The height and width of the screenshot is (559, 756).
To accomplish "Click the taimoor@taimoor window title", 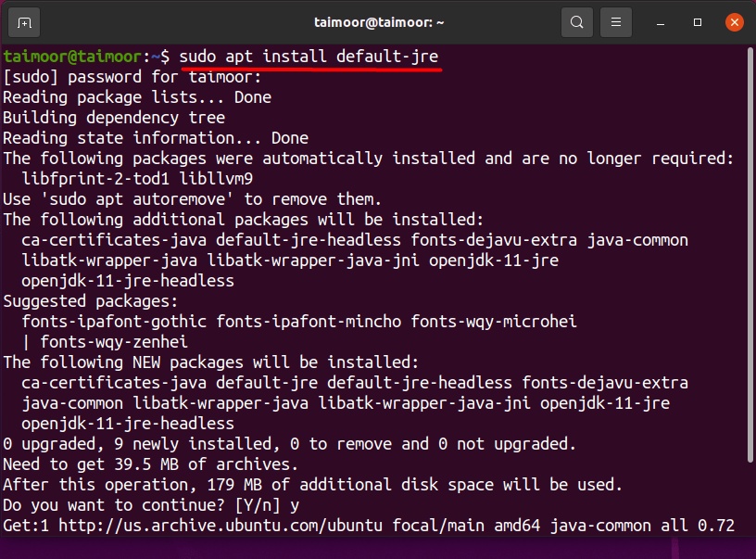I will click(x=379, y=22).
